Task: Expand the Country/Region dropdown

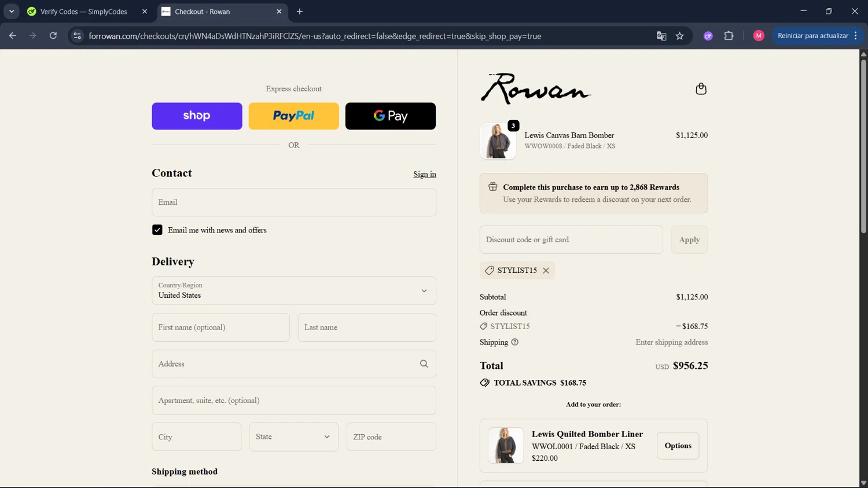Action: pos(294,291)
